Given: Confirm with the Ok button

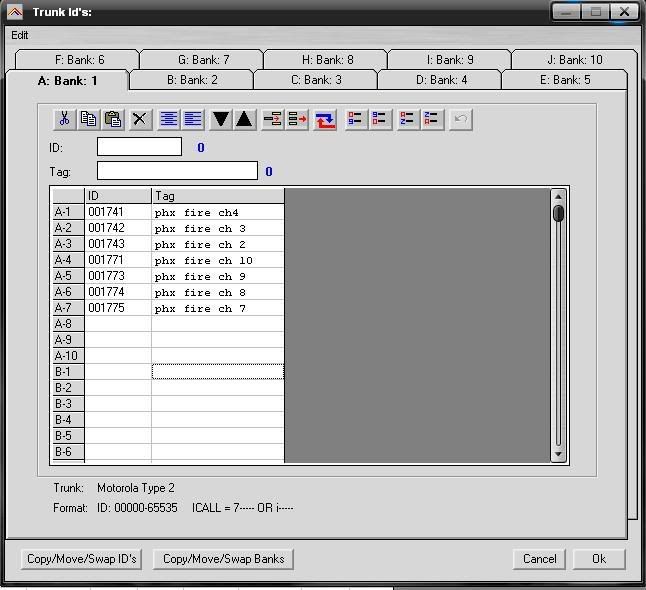Looking at the screenshot, I should tap(599, 559).
